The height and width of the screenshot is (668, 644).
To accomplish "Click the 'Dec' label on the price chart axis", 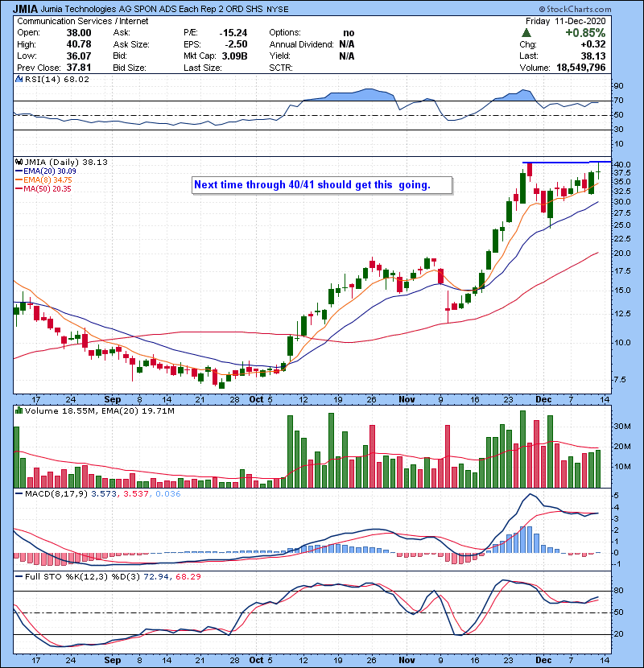I will point(543,399).
